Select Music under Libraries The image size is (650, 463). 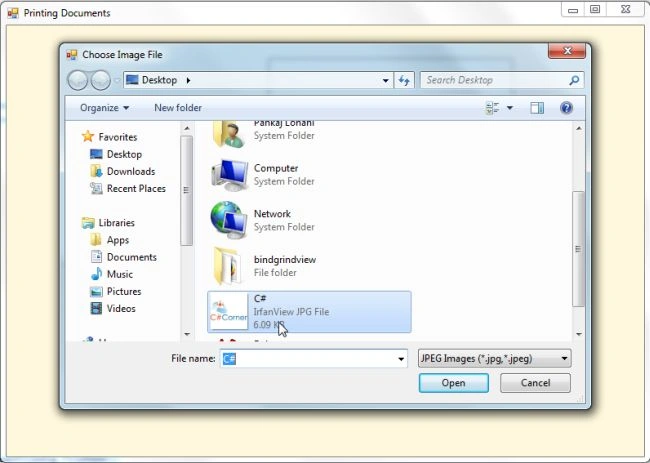tap(120, 274)
